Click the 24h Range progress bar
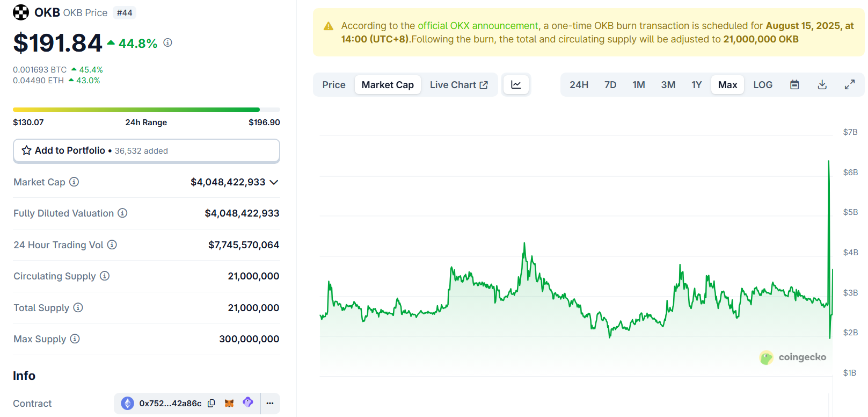This screenshot has width=868, height=417. 146,110
